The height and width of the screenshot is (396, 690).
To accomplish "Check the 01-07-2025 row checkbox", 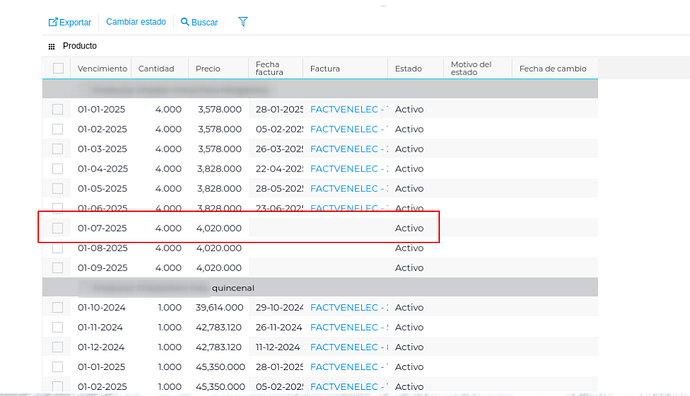I will point(58,228).
